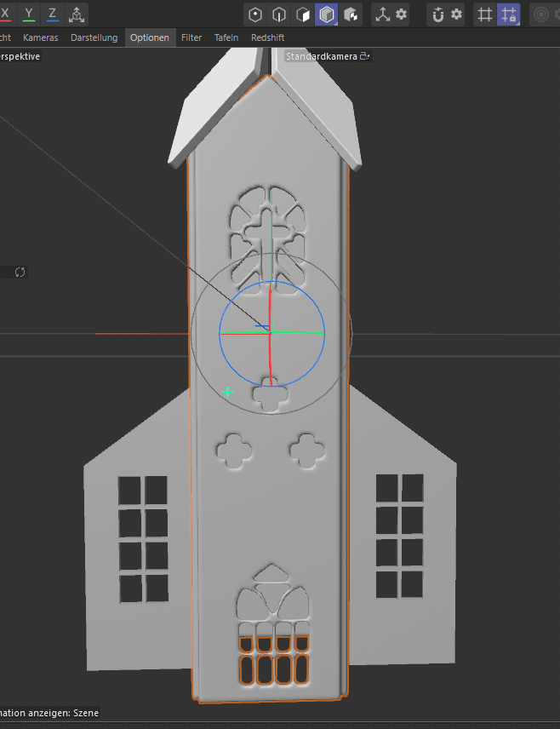Enable the Axis mode tool
Screen dimensions: 560x729
pos(382,14)
